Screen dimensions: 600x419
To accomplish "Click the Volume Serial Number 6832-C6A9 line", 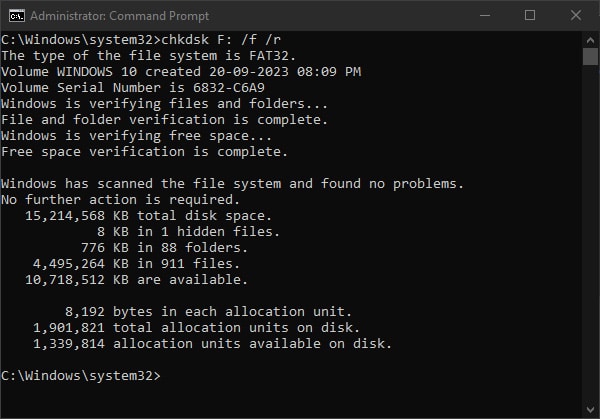I will (140, 88).
